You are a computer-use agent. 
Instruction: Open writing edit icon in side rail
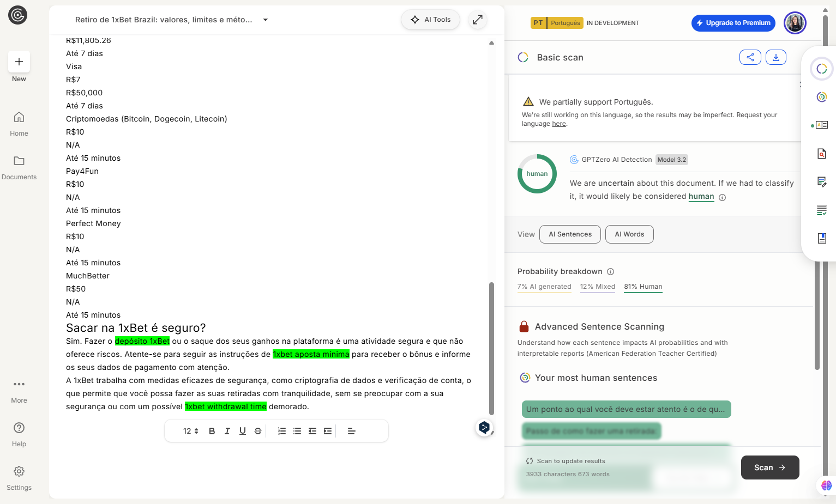822,181
